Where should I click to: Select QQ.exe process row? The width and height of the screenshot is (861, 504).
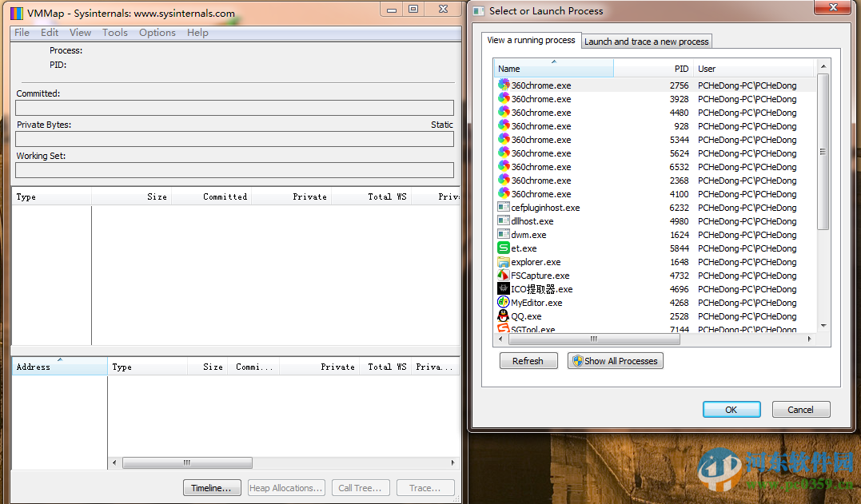655,315
